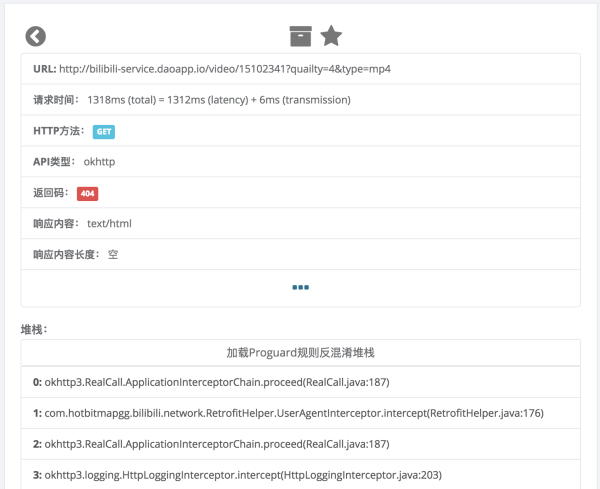This screenshot has height=489, width=600.
Task: Click the HTTP method row label
Action: point(59,131)
